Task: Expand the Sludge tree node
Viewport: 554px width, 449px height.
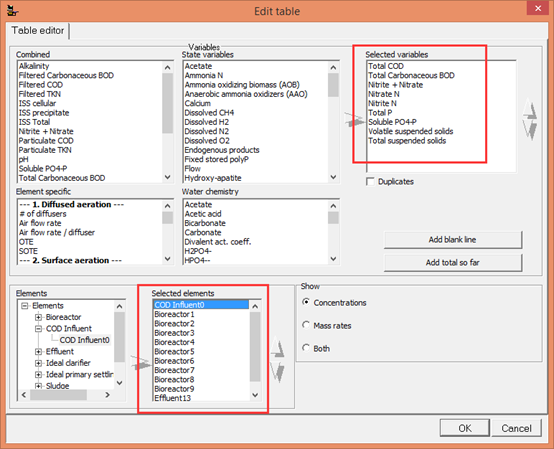Action: [38, 386]
